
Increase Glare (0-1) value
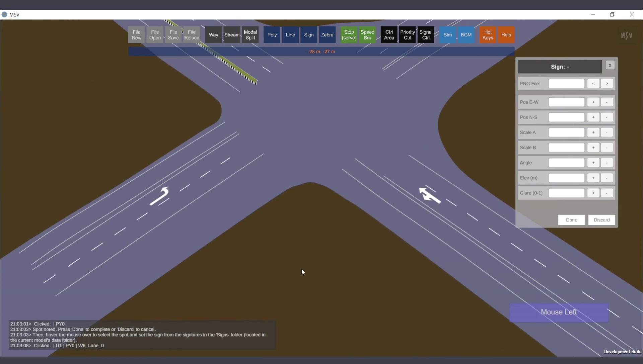click(593, 193)
